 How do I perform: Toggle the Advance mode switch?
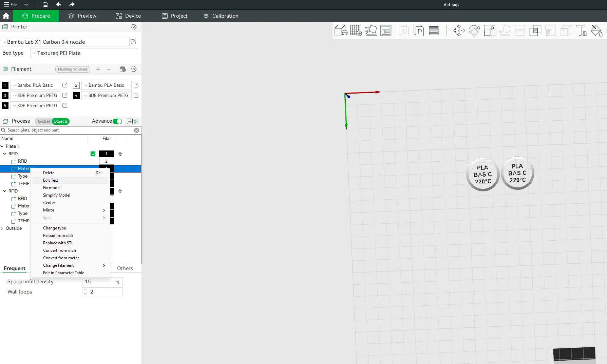pyautogui.click(x=117, y=121)
